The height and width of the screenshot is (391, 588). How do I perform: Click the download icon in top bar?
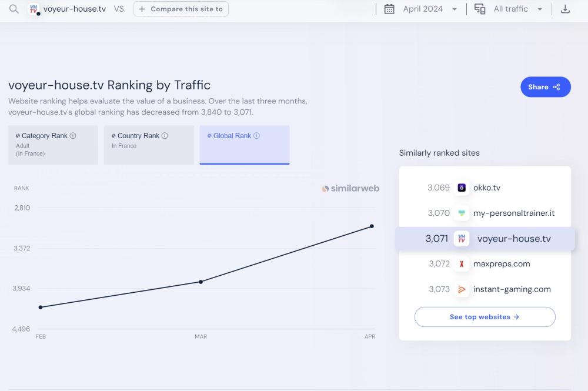[565, 9]
